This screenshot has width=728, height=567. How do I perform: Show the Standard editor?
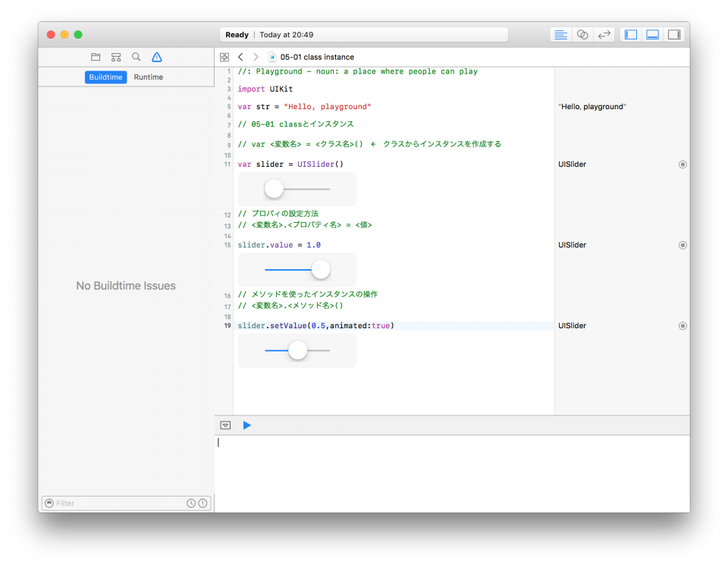click(560, 35)
